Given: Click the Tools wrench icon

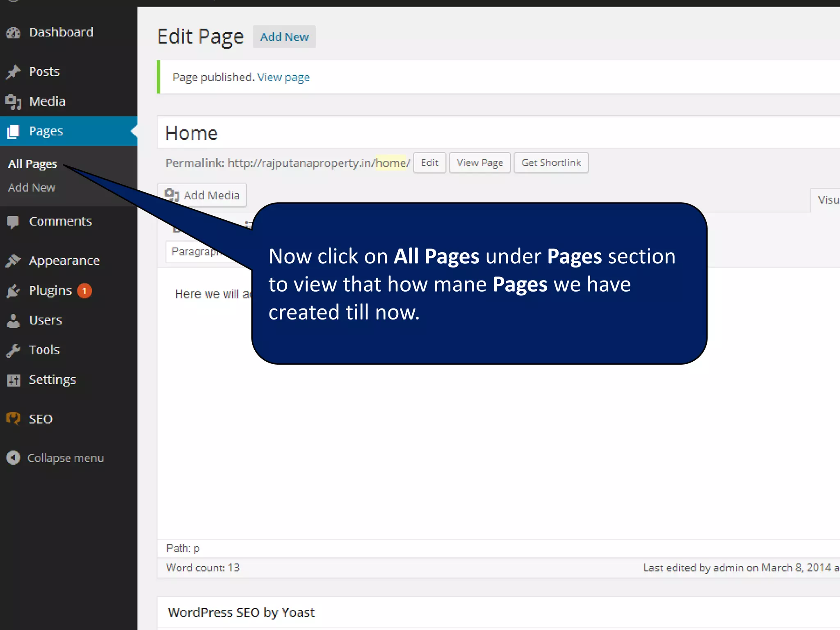Looking at the screenshot, I should (14, 350).
